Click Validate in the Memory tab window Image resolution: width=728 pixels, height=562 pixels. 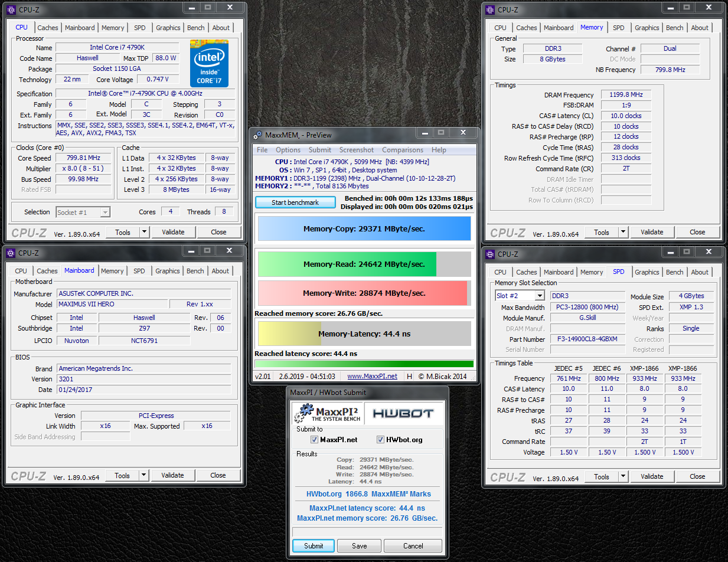pos(652,232)
